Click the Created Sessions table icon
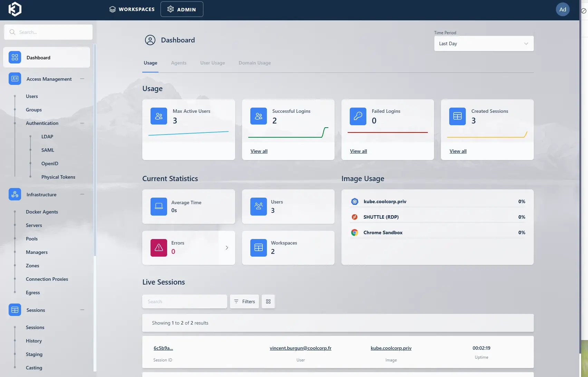 tap(457, 116)
